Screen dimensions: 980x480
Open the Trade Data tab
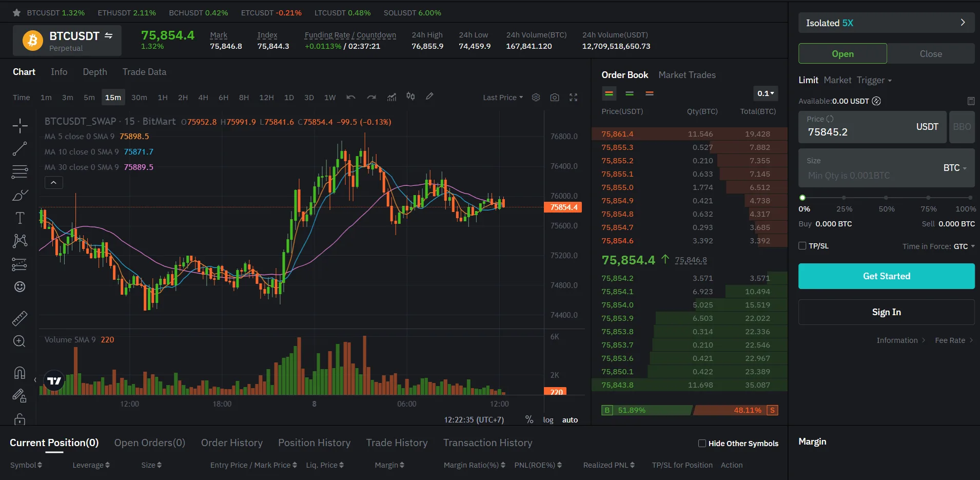click(144, 72)
